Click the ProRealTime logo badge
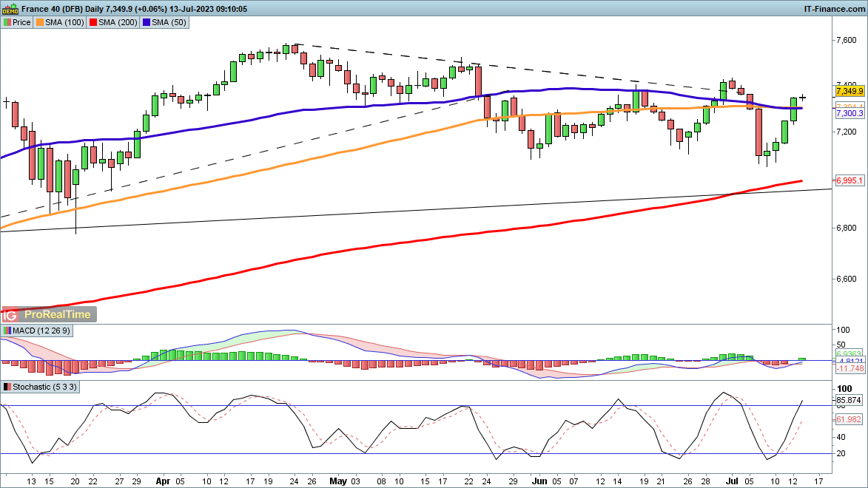The width and height of the screenshot is (868, 488). (49, 314)
